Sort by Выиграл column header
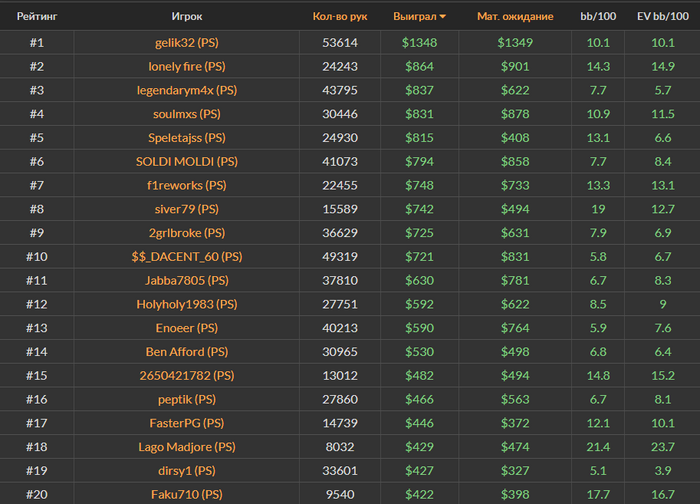 [x=415, y=17]
